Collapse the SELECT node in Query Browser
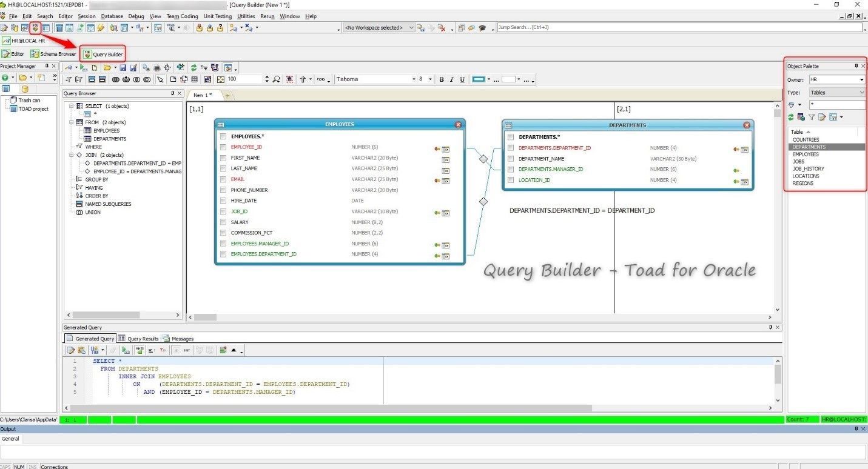Image resolution: width=868 pixels, height=469 pixels. pos(71,106)
